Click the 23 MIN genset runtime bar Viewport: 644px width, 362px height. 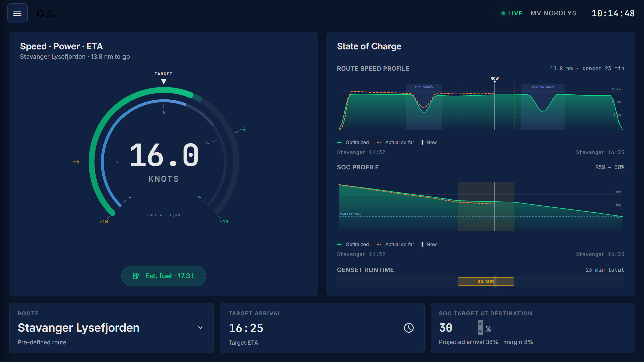(x=486, y=281)
